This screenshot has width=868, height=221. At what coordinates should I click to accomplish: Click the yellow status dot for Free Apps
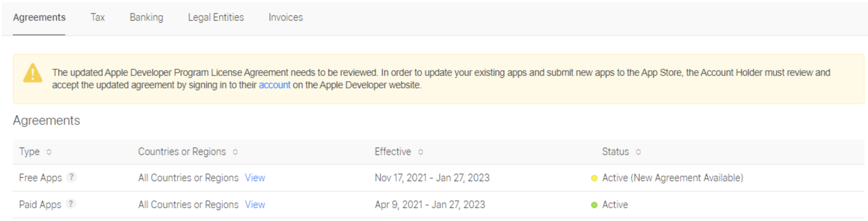[x=594, y=178]
